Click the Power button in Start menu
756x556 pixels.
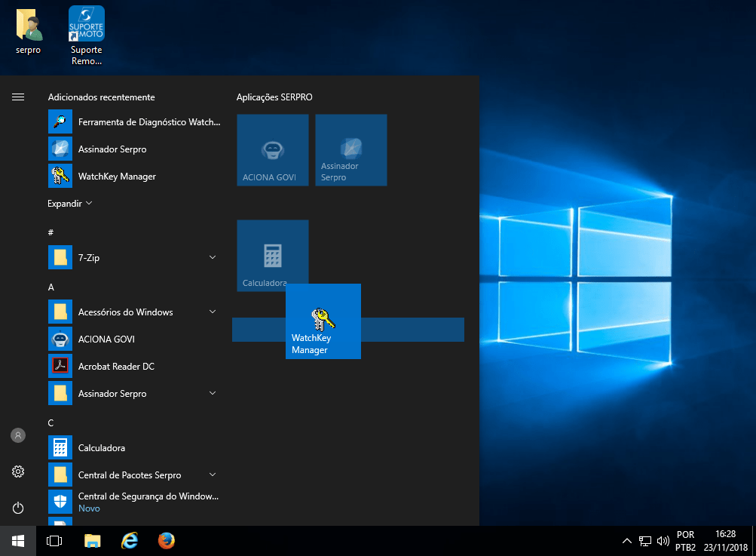pos(18,508)
